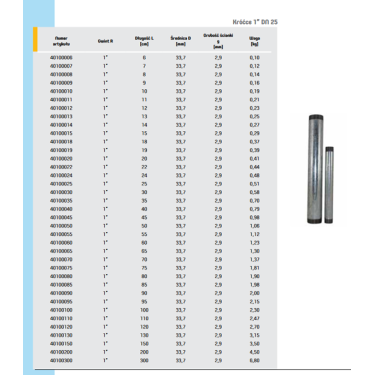Click article number 40100015
The height and width of the screenshot is (375, 375).
61,133
